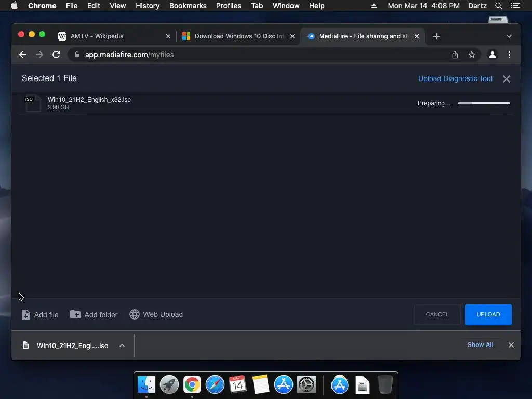Click the date and time in menu bar
The image size is (532, 399).
(424, 6)
